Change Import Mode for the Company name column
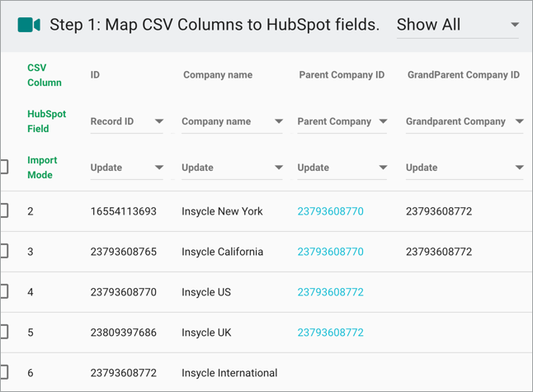The image size is (533, 392). [x=232, y=168]
